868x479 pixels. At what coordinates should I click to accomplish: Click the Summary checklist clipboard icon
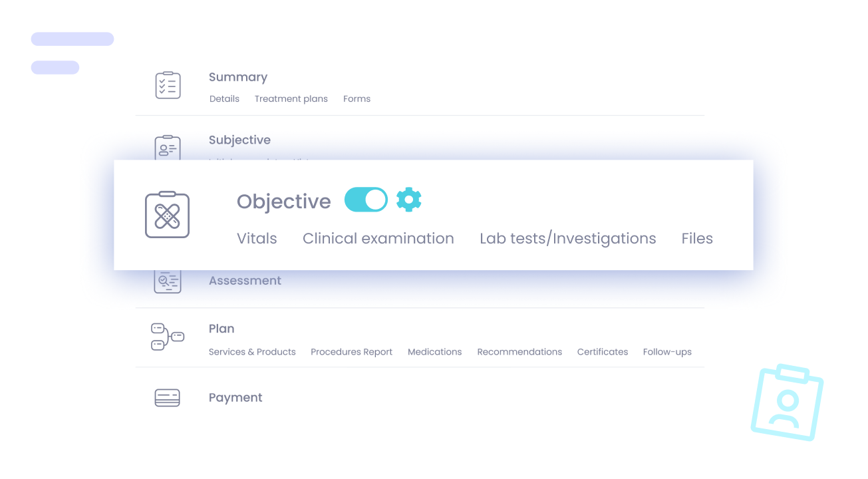pos(168,85)
